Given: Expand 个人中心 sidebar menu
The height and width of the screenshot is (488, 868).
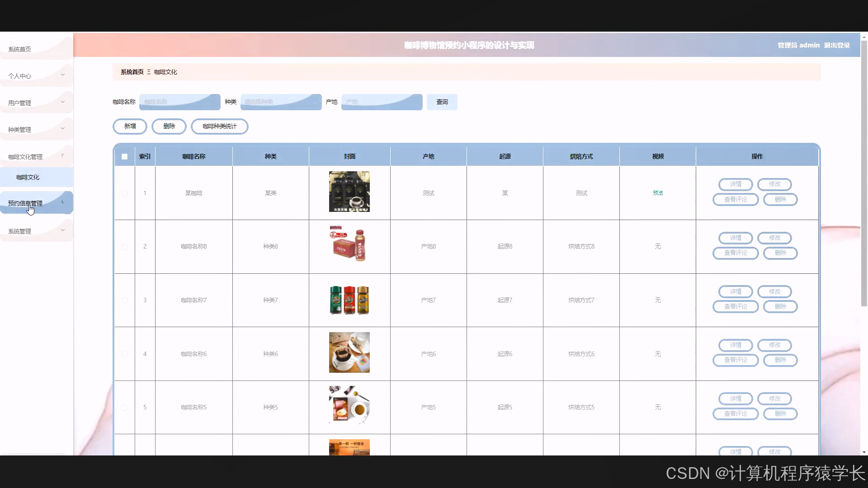Looking at the screenshot, I should pyautogui.click(x=36, y=75).
